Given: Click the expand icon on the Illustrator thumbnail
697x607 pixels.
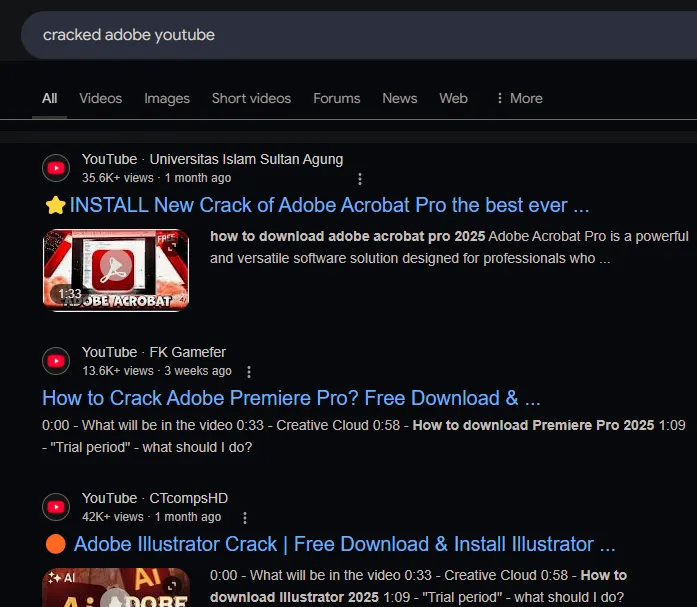Looking at the screenshot, I should click(172, 586).
